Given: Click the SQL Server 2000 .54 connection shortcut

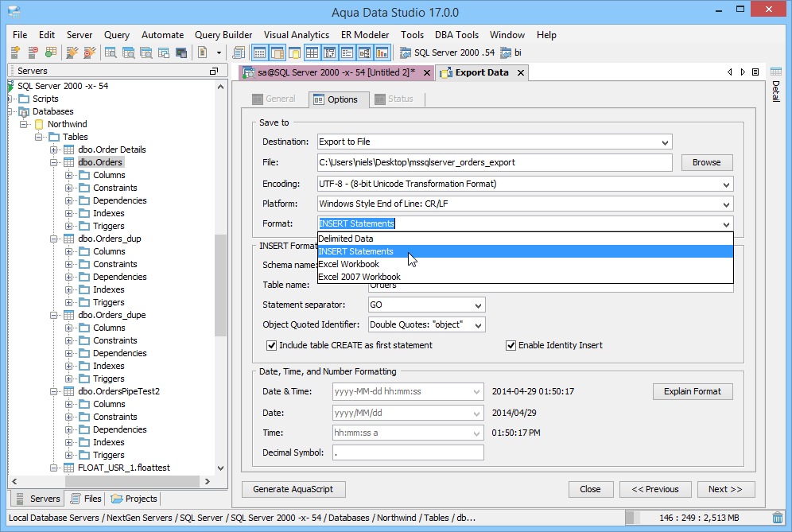Looking at the screenshot, I should coord(447,52).
